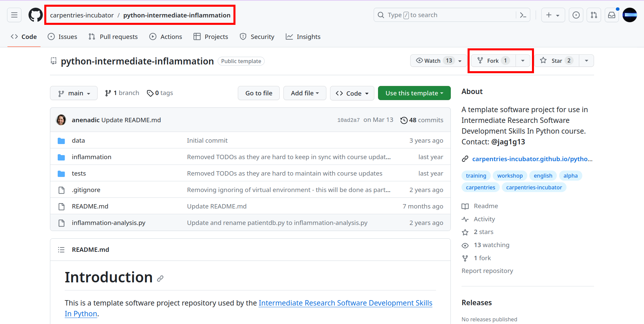This screenshot has height=324, width=644.
Task: View the 48 commits history
Action: tap(422, 120)
